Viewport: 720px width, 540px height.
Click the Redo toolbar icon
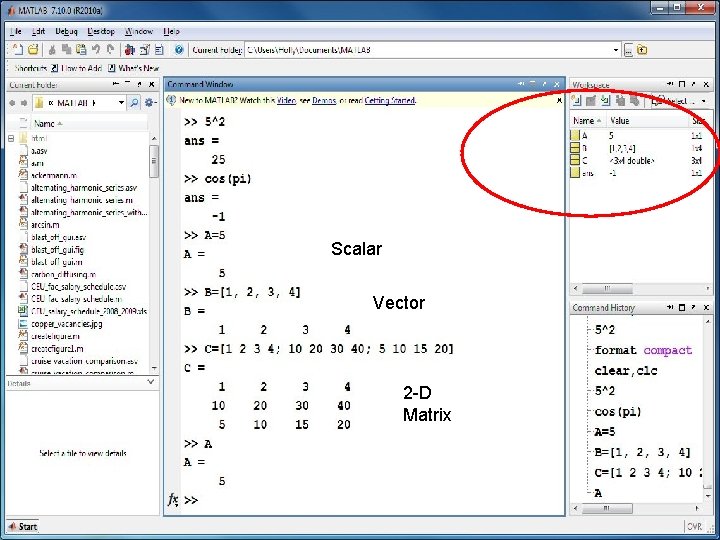[110, 50]
